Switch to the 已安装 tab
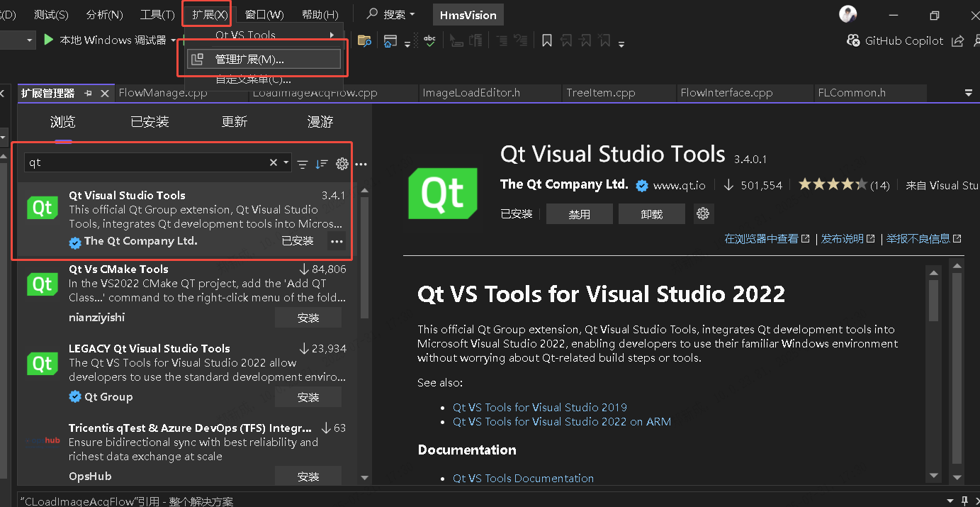980x507 pixels. (x=150, y=122)
